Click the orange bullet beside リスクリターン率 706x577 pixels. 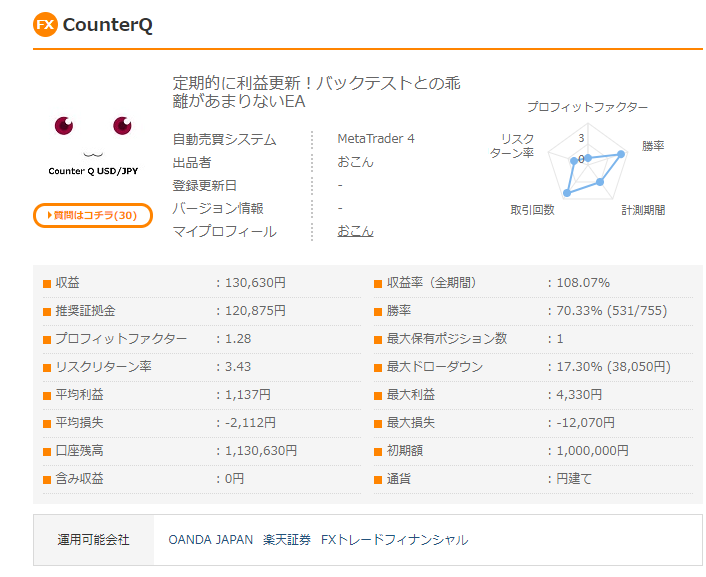point(46,367)
